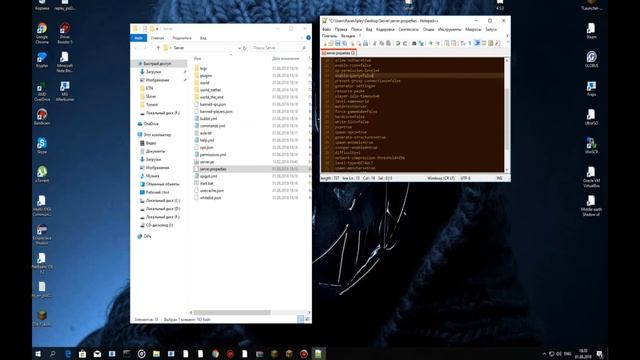The height and width of the screenshot is (360, 640).
Task: Click the Explorer help question-mark icon
Action: click(308, 38)
